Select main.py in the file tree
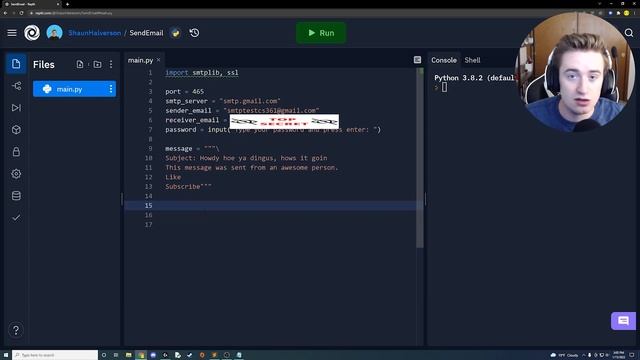This screenshot has height=360, width=640. [x=74, y=89]
